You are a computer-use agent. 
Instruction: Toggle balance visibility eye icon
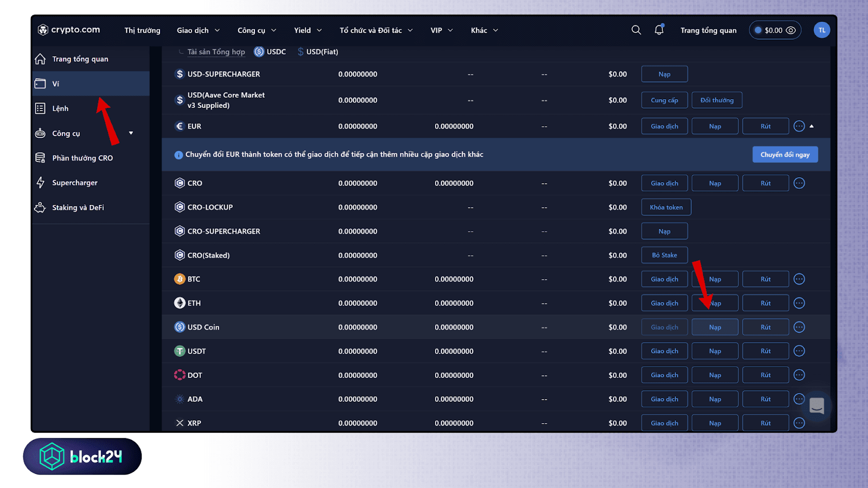[791, 30]
